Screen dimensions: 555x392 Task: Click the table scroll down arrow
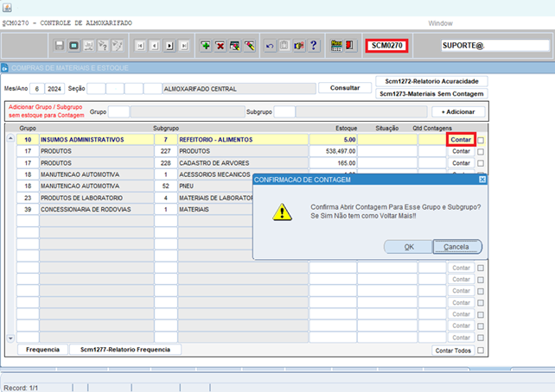10,338
